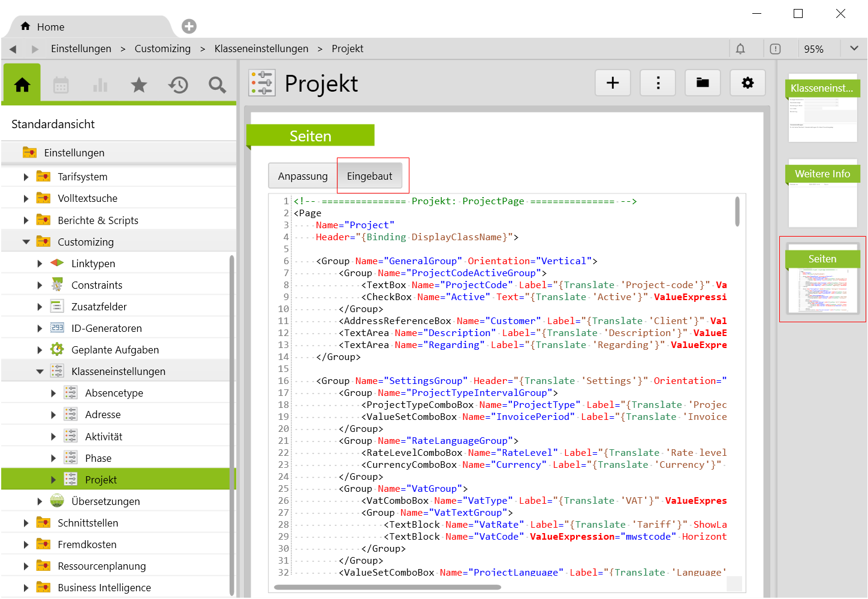868x599 pixels.
Task: Open the settings gear in Projekt header
Action: coord(748,83)
